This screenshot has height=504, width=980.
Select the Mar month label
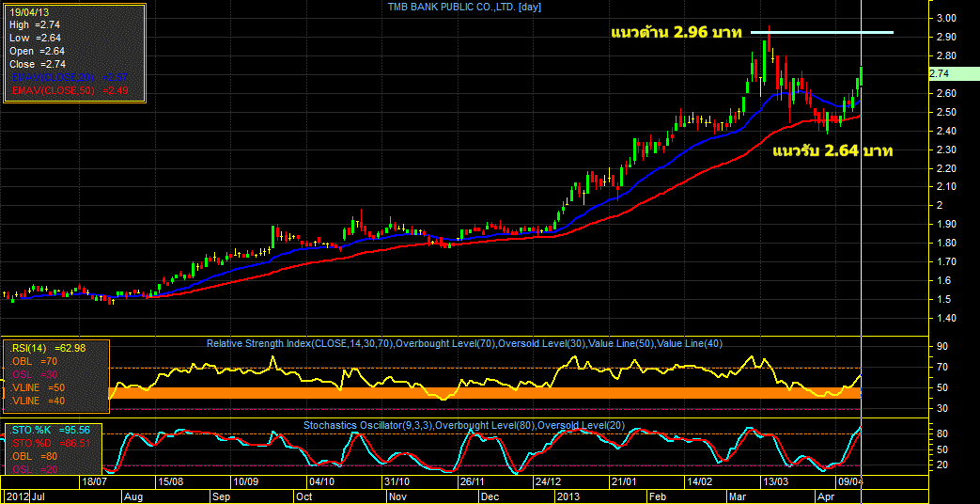[737, 496]
